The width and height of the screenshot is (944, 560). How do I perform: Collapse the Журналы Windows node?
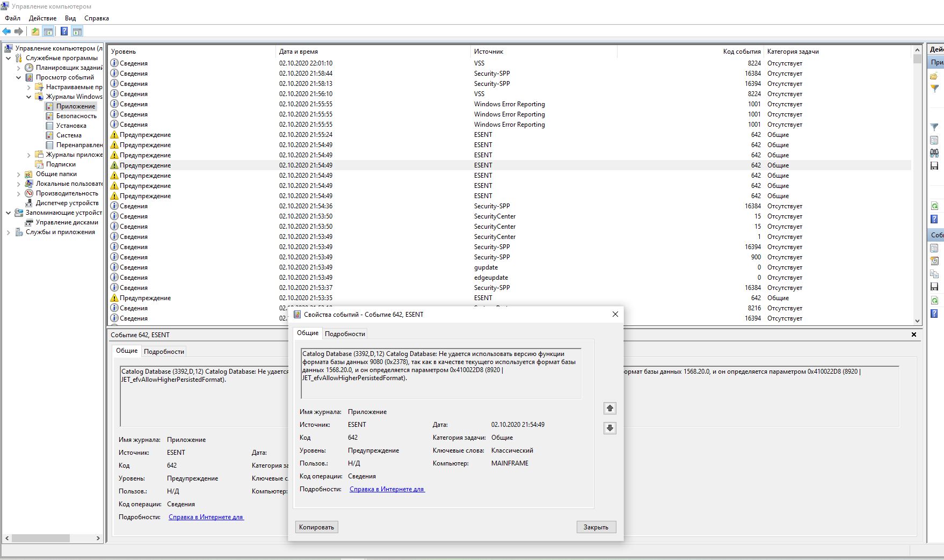click(29, 97)
